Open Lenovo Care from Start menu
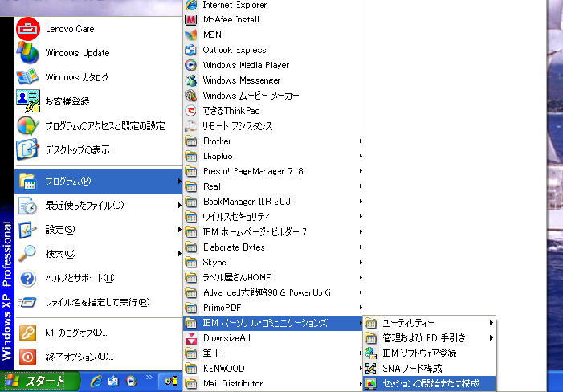The width and height of the screenshot is (563, 392). [98, 29]
